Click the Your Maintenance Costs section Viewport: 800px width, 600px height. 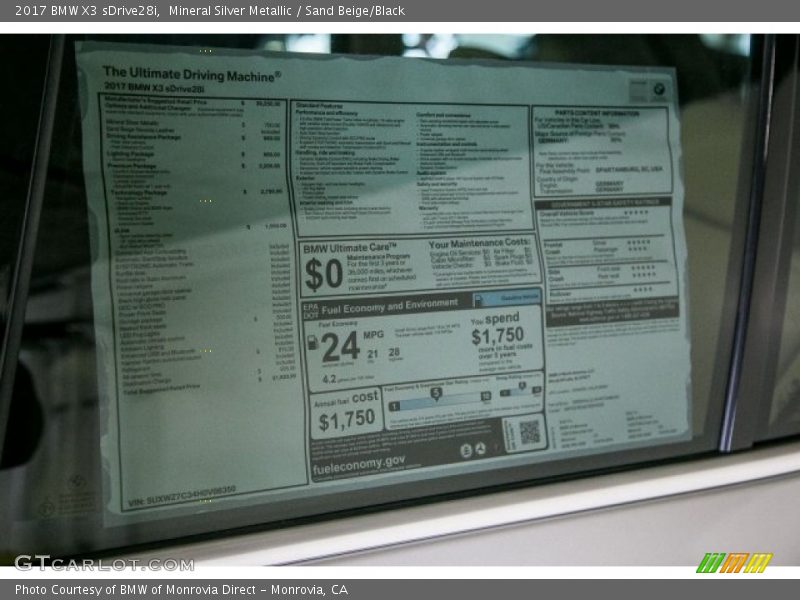coord(480,262)
